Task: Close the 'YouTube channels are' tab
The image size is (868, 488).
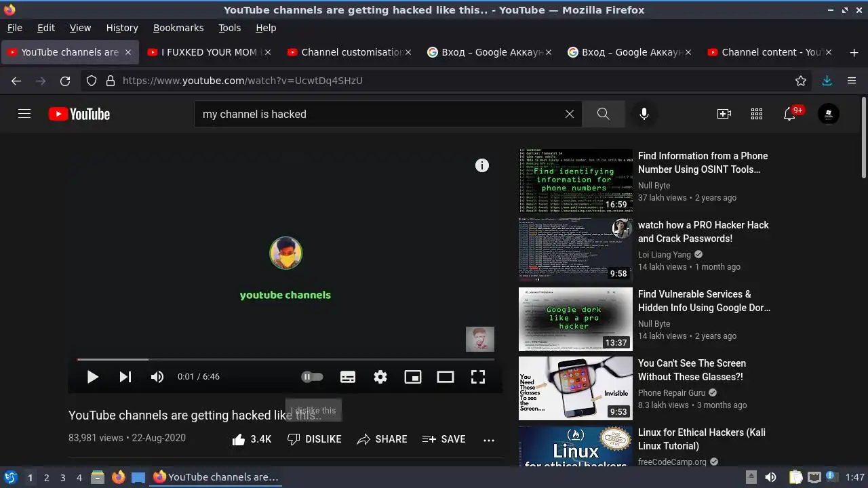Action: click(x=127, y=52)
